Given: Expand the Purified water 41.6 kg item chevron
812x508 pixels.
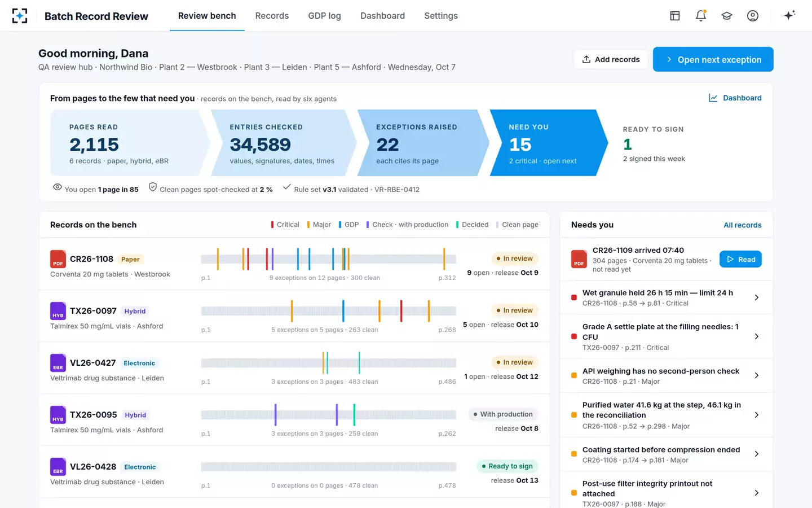Looking at the screenshot, I should pyautogui.click(x=757, y=415).
